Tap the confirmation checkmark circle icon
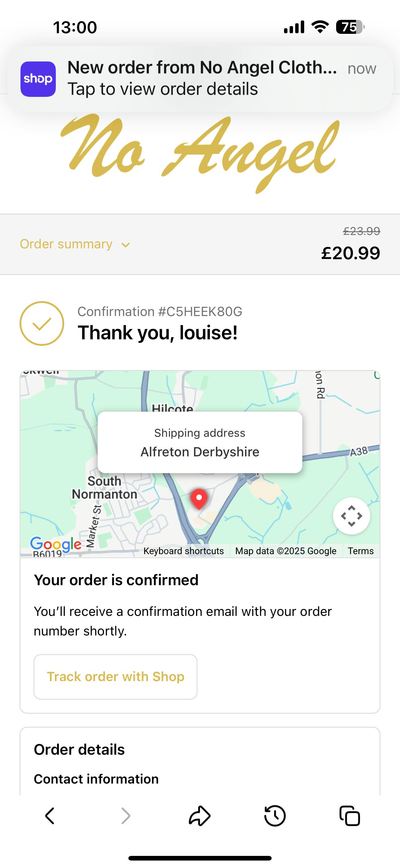400x868 pixels. coord(42,323)
